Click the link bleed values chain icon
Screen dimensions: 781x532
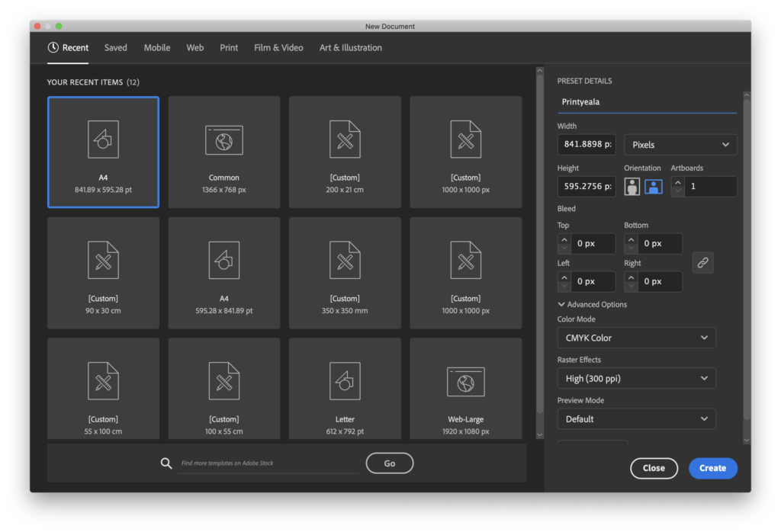point(702,262)
